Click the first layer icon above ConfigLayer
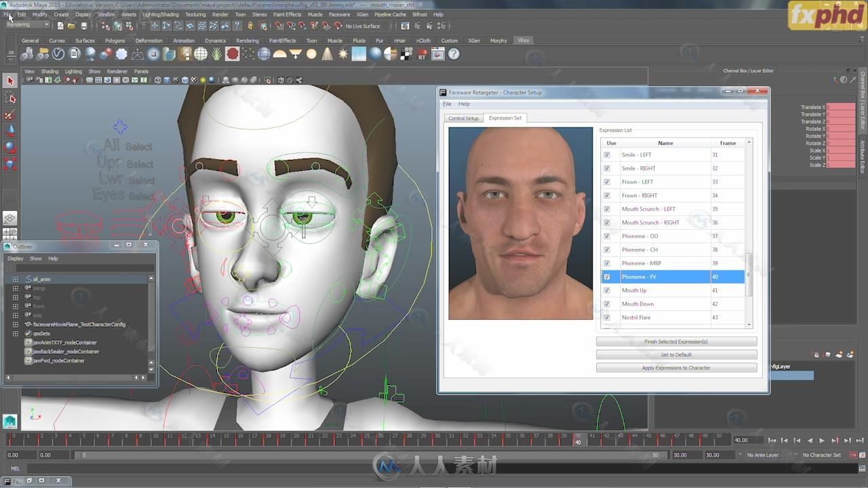The width and height of the screenshot is (868, 488). click(x=816, y=354)
